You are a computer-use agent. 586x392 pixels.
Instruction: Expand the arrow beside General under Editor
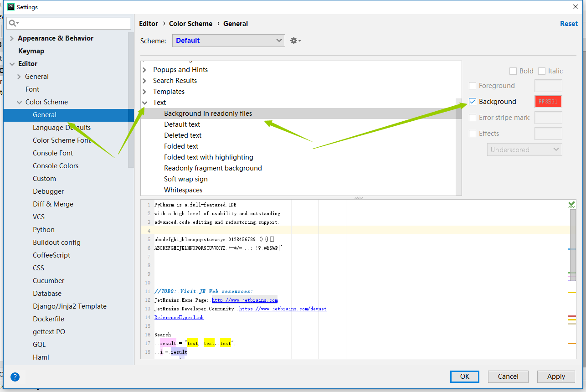point(19,77)
